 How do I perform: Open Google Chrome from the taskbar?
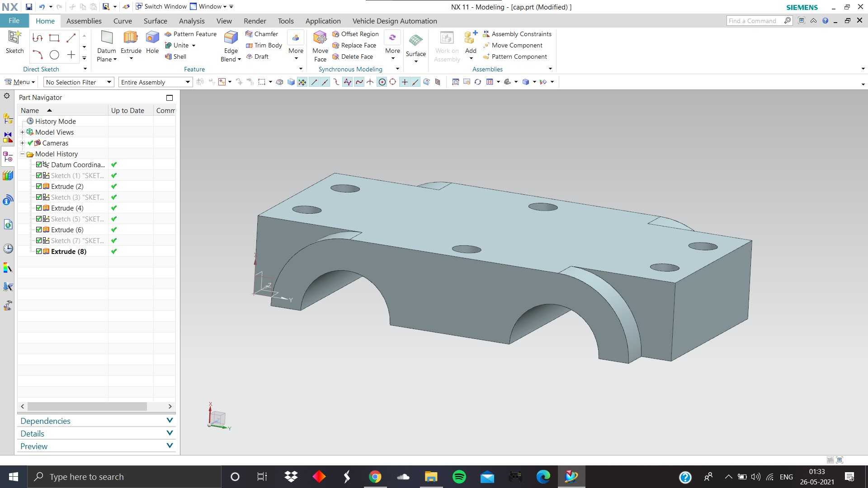(x=375, y=477)
